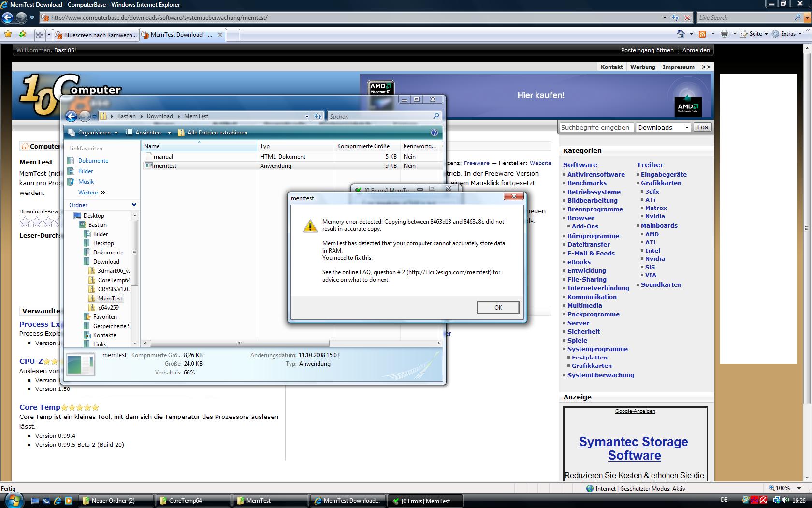Click the Live Search magnifier icon

point(797,17)
